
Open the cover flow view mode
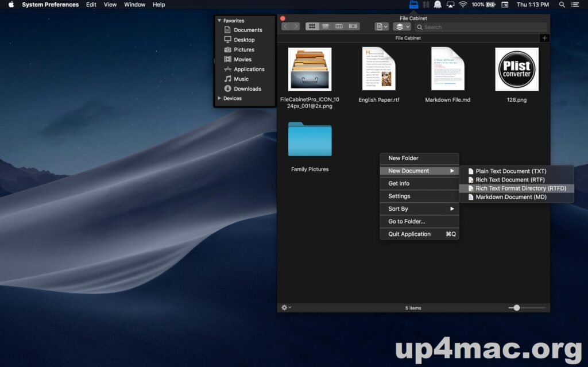click(x=353, y=26)
